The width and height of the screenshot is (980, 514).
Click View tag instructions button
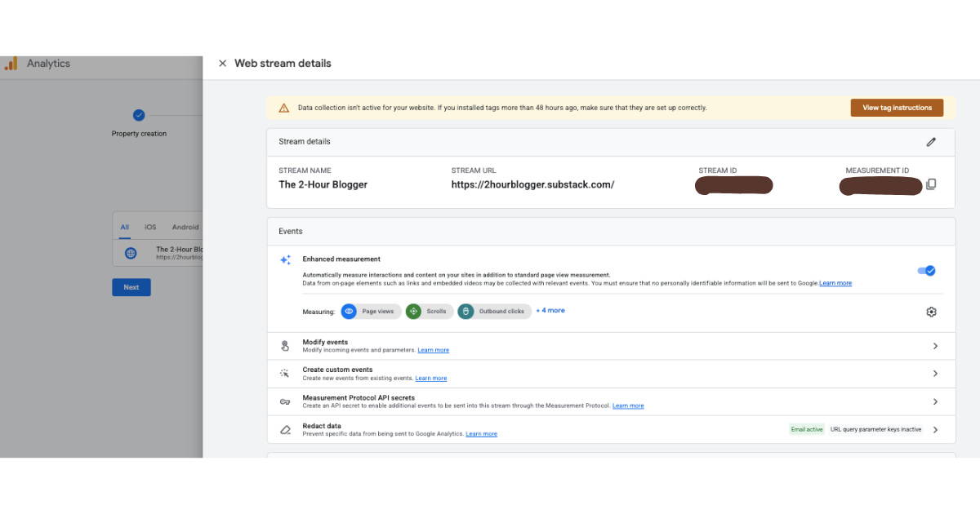[897, 108]
